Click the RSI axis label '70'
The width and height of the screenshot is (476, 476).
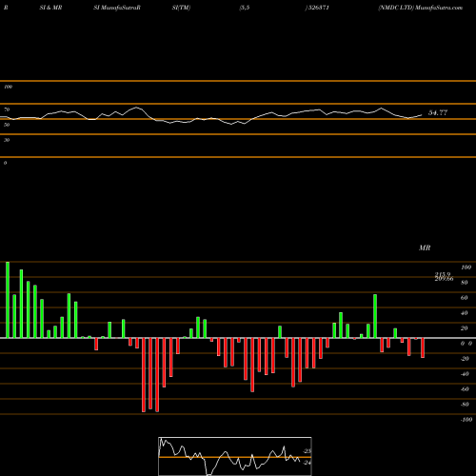click(x=7, y=109)
